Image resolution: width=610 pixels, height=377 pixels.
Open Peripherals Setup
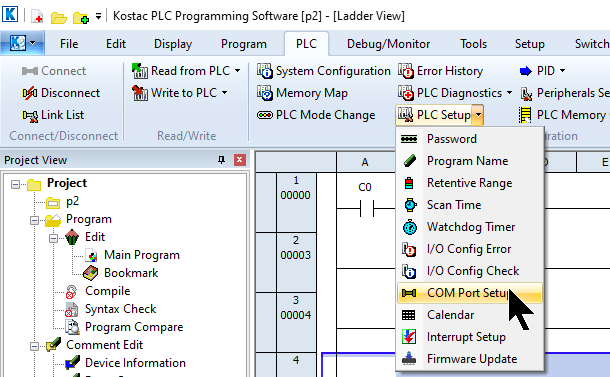pyautogui.click(x=564, y=93)
